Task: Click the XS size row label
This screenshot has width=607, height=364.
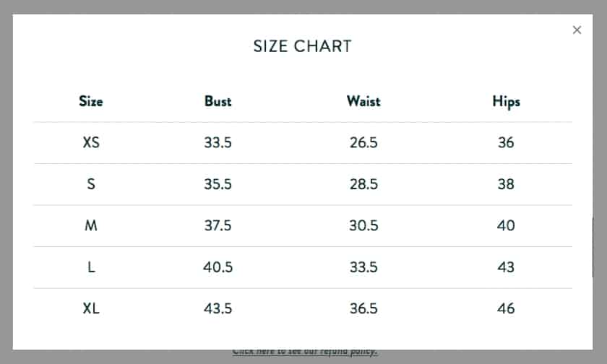Action: (91, 142)
